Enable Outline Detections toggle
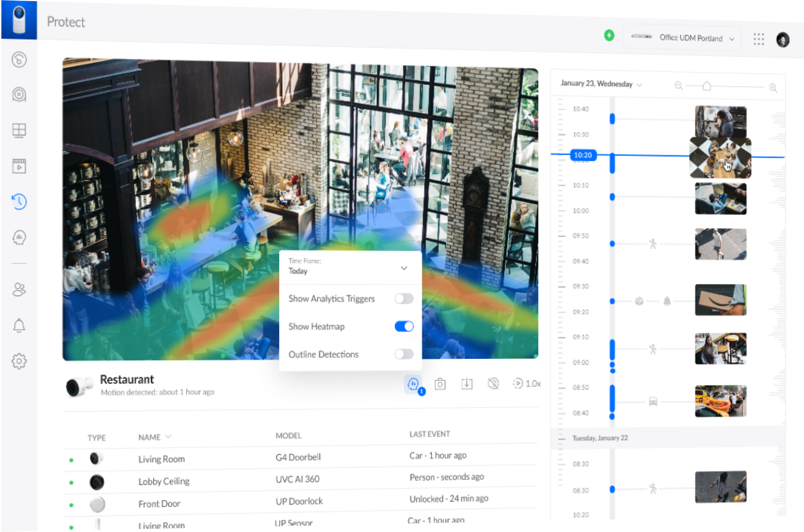 (404, 354)
